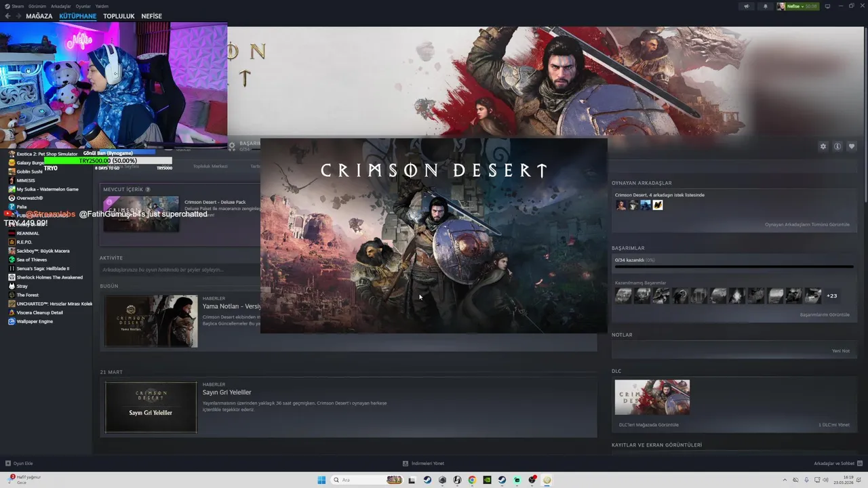The image size is (868, 488).
Task: Show the +23 more achievements
Action: point(831,296)
